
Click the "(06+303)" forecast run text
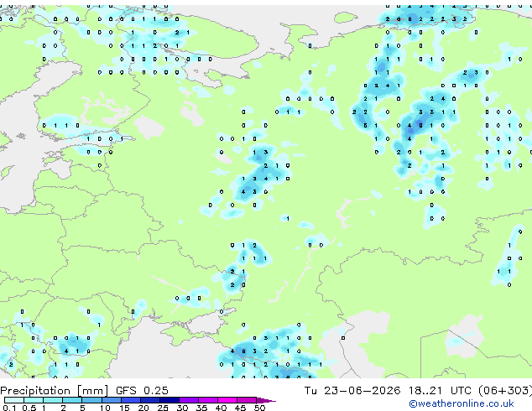tap(505, 391)
